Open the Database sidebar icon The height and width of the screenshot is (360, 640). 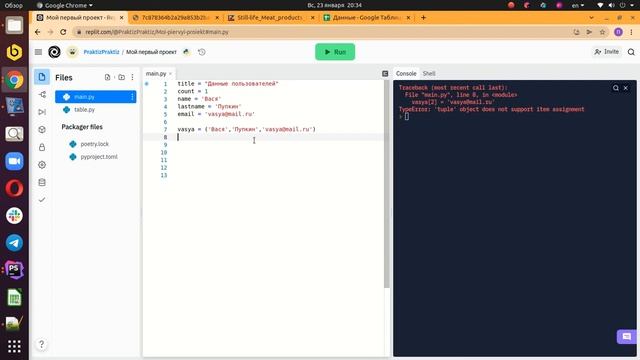coord(42,182)
